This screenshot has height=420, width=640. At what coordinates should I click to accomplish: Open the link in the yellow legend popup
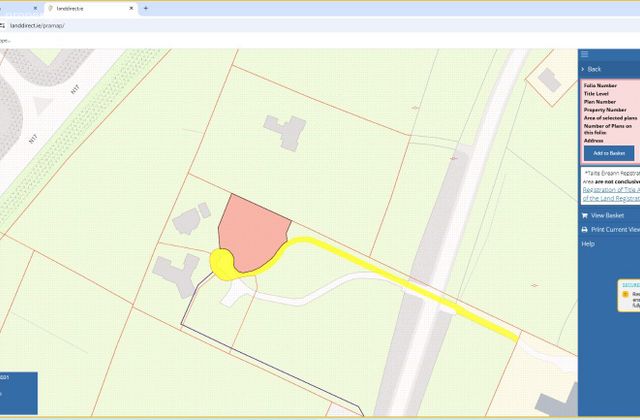point(631,284)
